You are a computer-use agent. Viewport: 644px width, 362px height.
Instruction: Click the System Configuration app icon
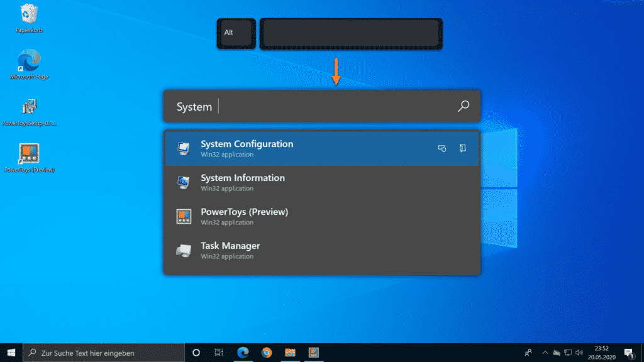tap(184, 148)
